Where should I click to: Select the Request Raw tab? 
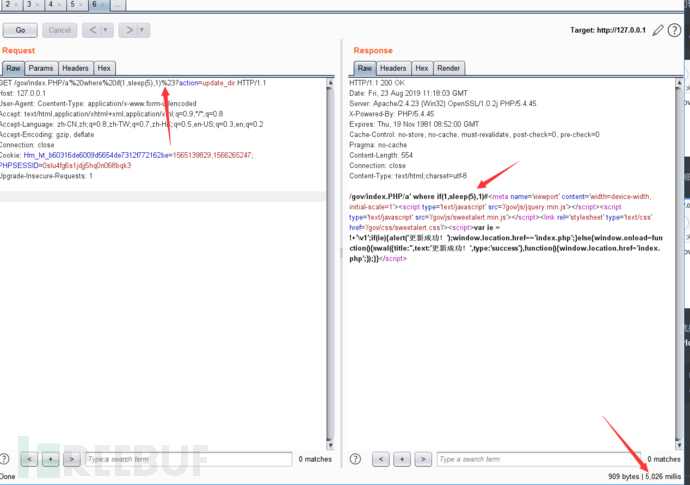point(13,68)
